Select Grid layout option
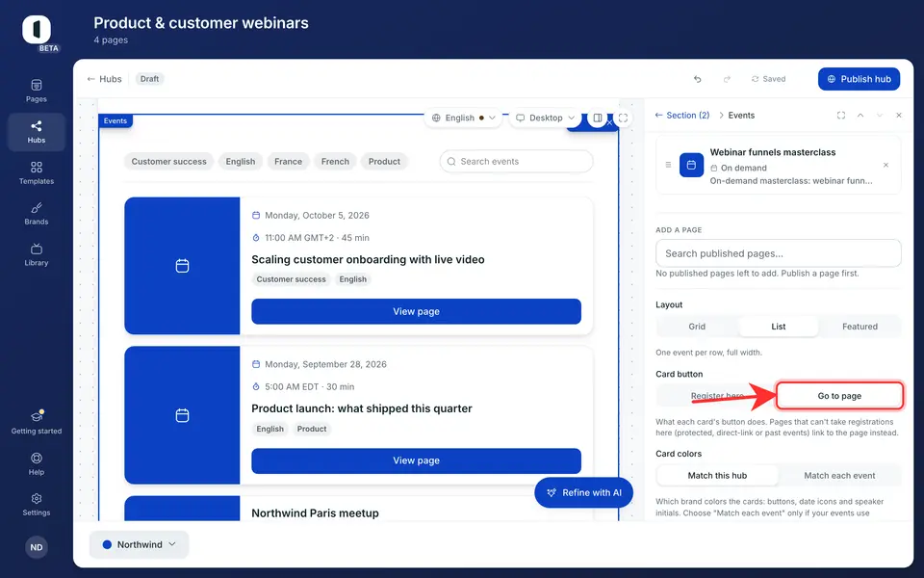 [697, 327]
